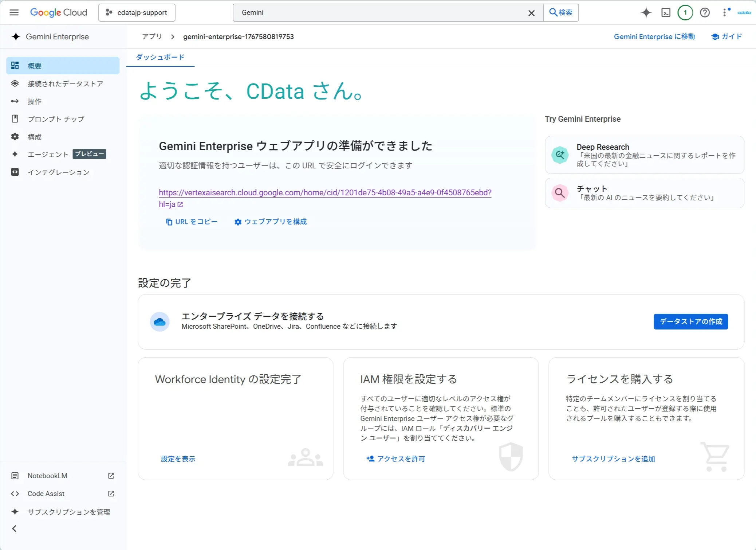Click the Gemini sparkle icon in top bar
756x550 pixels.
click(646, 12)
